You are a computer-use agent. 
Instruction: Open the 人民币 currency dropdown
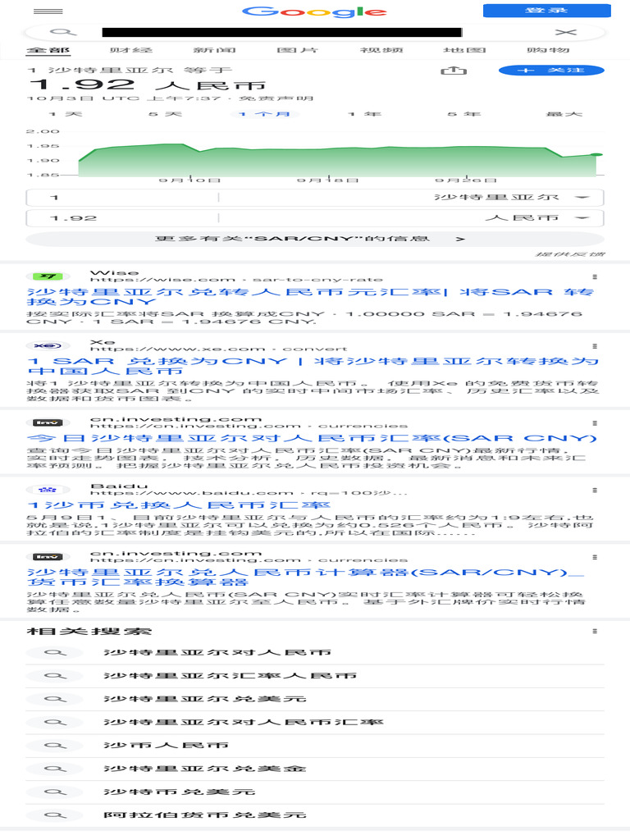412,218
